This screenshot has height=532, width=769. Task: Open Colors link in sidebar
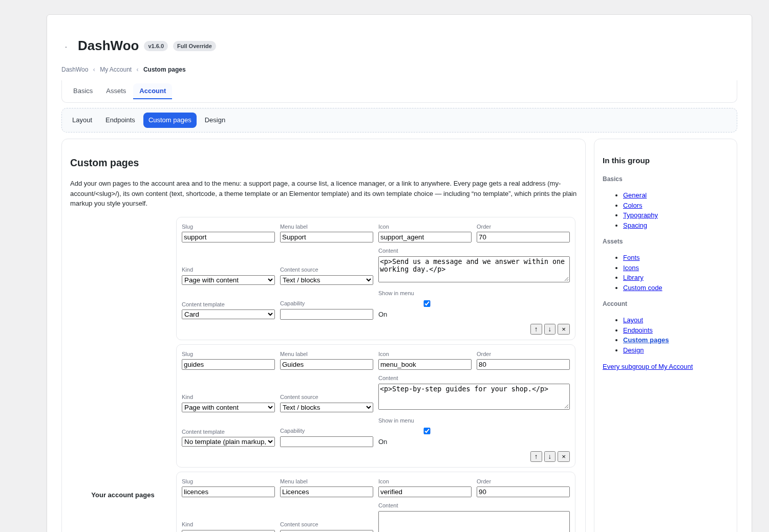[633, 206]
